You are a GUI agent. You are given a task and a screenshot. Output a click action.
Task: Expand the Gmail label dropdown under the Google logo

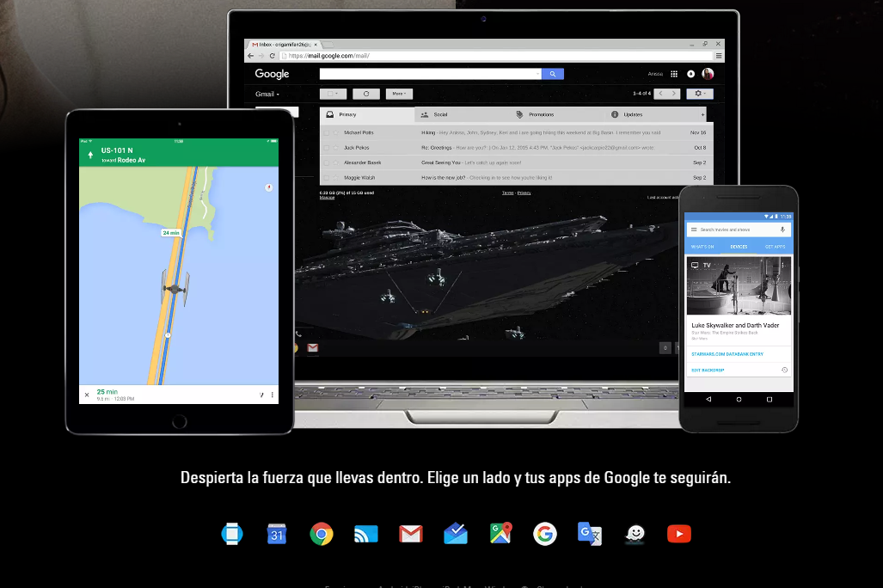coord(267,94)
